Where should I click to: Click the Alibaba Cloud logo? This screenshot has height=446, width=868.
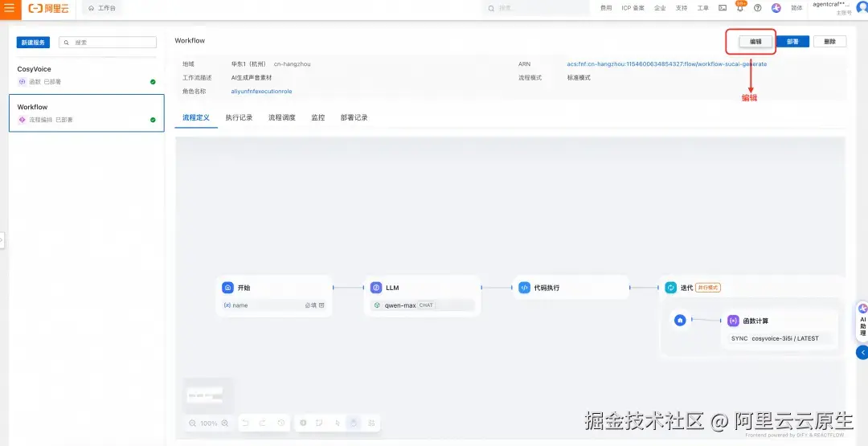(x=49, y=8)
